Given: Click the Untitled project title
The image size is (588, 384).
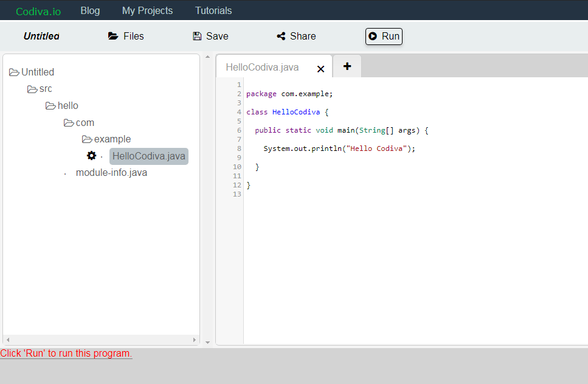Looking at the screenshot, I should [41, 36].
